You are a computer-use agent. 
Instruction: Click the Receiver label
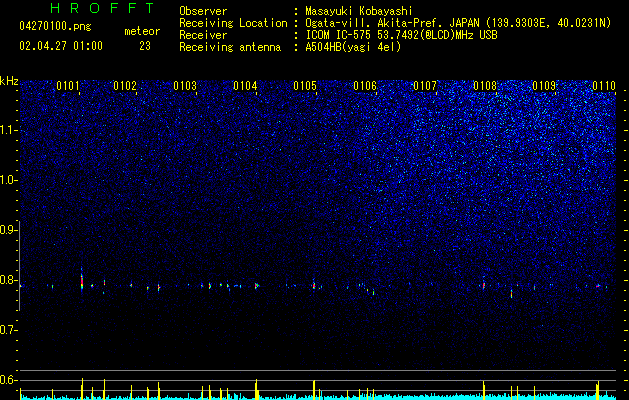203,35
